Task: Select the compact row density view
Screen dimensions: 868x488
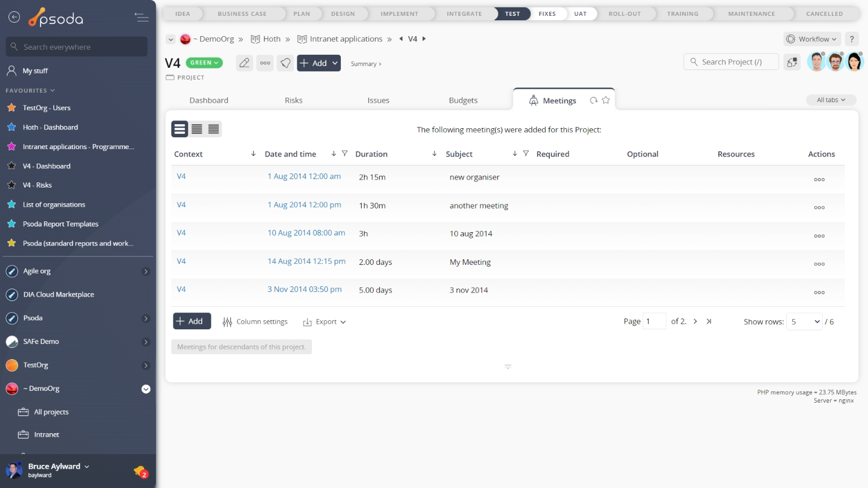Action: (214, 129)
